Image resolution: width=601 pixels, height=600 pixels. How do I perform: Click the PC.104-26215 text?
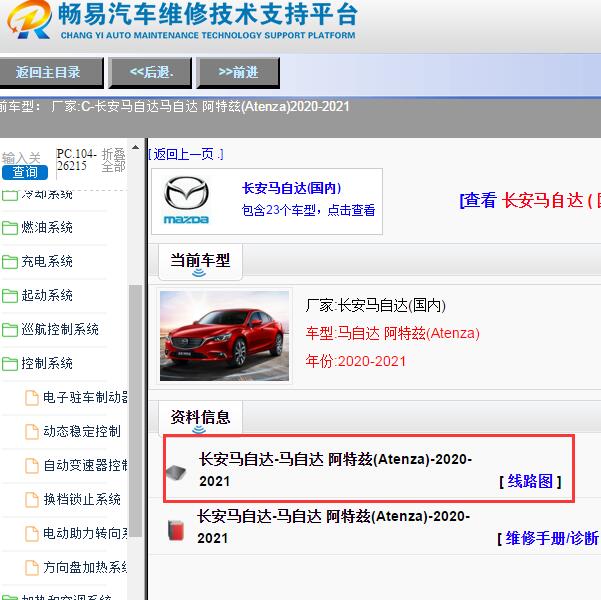pyautogui.click(x=76, y=160)
